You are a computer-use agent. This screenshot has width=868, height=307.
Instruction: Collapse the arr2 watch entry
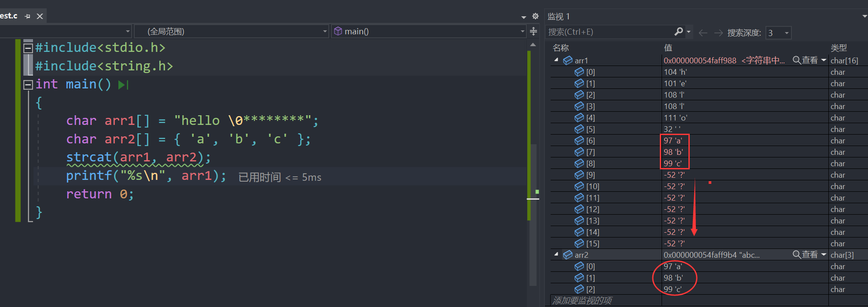coord(556,254)
